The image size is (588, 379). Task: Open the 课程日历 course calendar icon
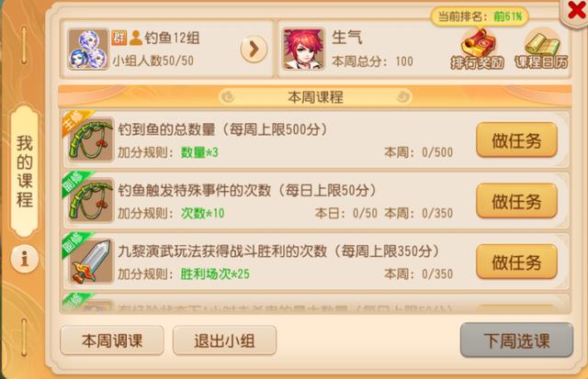coord(541,50)
